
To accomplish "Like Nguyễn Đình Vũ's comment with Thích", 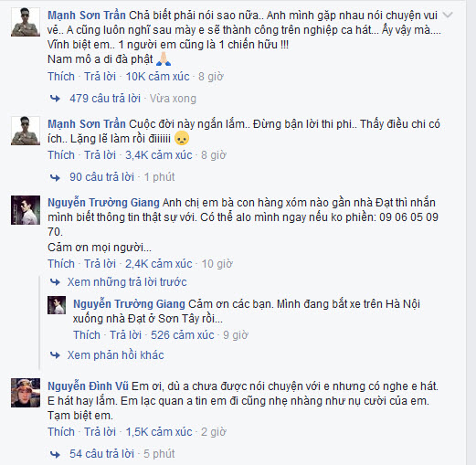I will 61,432.
